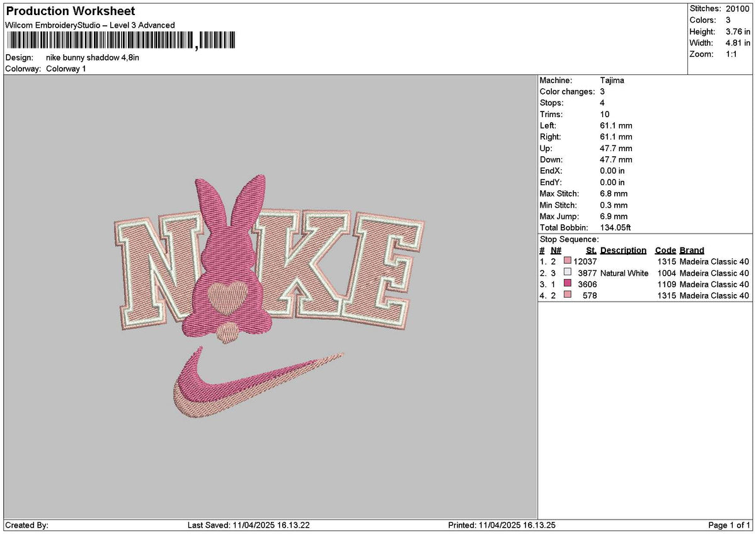The width and height of the screenshot is (756, 534).
Task: Click the 'Color changes:' label
Action: tap(567, 92)
